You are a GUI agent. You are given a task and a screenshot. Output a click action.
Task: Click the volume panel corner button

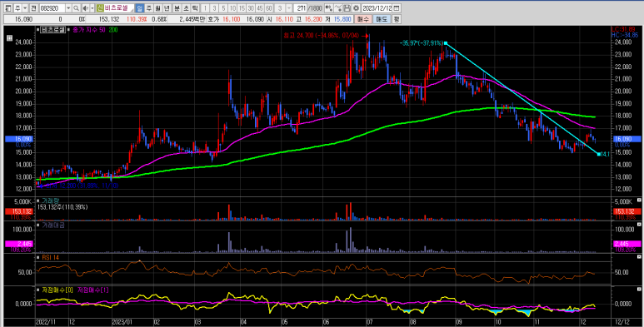click(640, 201)
